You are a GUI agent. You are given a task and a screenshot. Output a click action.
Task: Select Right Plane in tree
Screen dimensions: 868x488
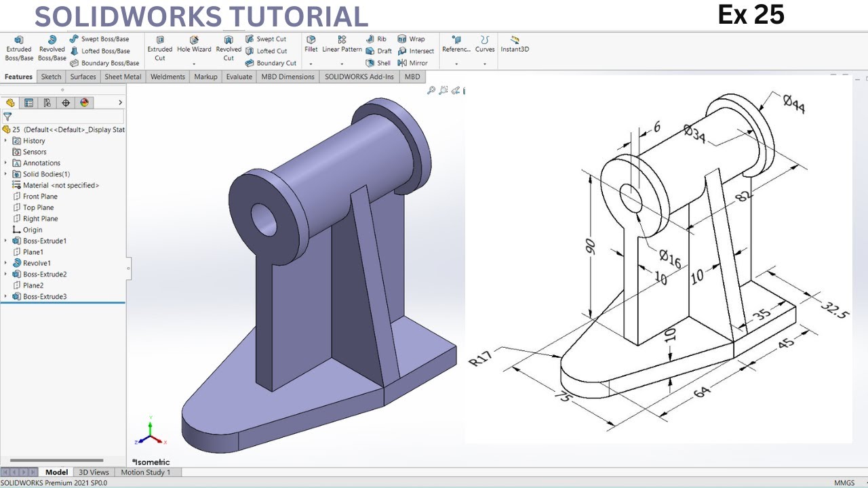pyautogui.click(x=35, y=219)
